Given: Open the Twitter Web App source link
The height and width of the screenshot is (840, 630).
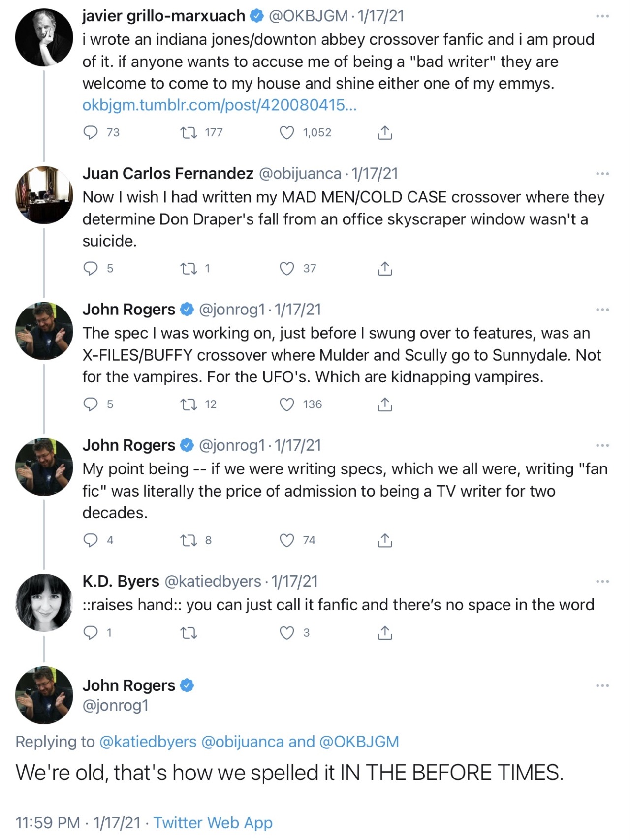Looking at the screenshot, I should click(x=213, y=823).
